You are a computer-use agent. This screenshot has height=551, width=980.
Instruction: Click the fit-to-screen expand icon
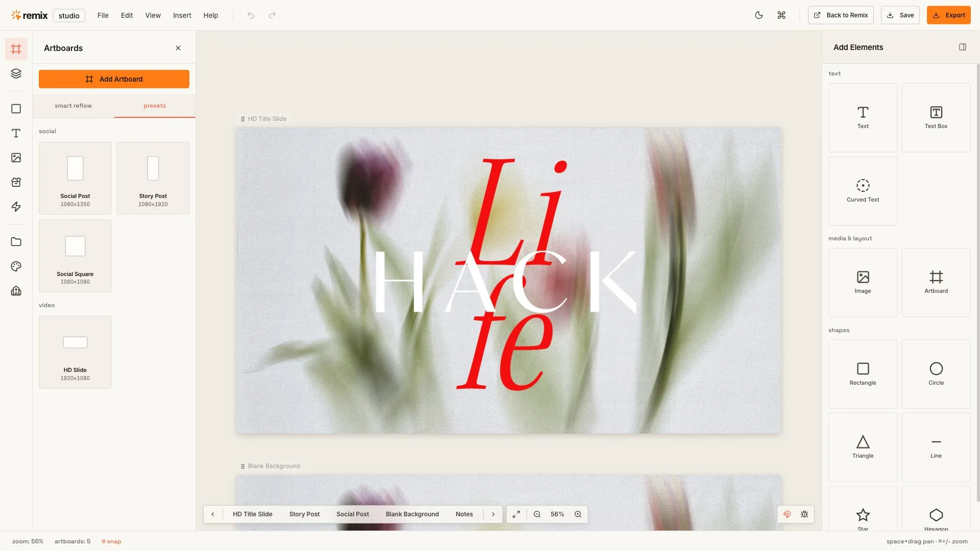(x=517, y=514)
